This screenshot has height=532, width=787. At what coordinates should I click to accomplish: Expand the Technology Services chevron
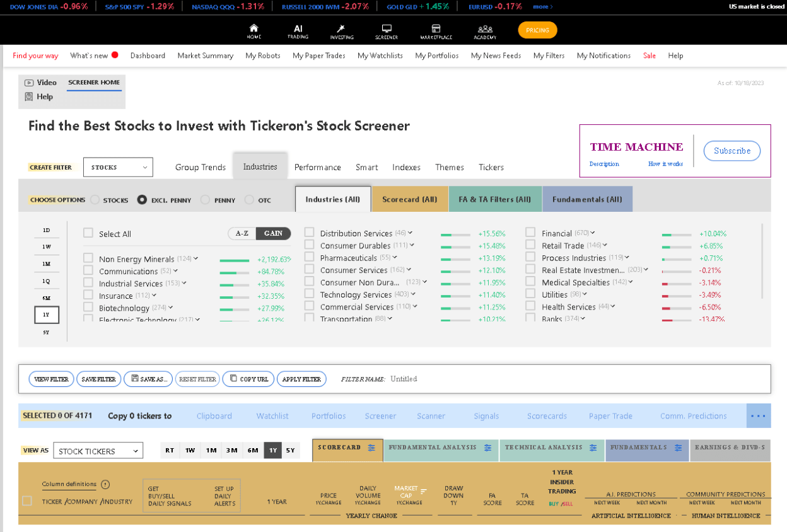(412, 294)
